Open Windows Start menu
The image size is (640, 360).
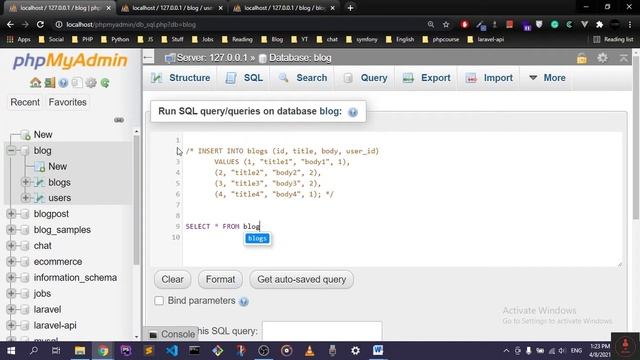(11, 351)
